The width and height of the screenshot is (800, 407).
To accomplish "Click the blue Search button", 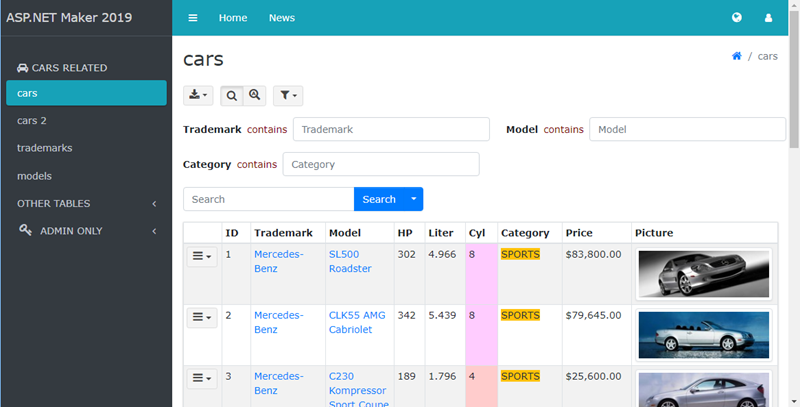I will point(379,199).
